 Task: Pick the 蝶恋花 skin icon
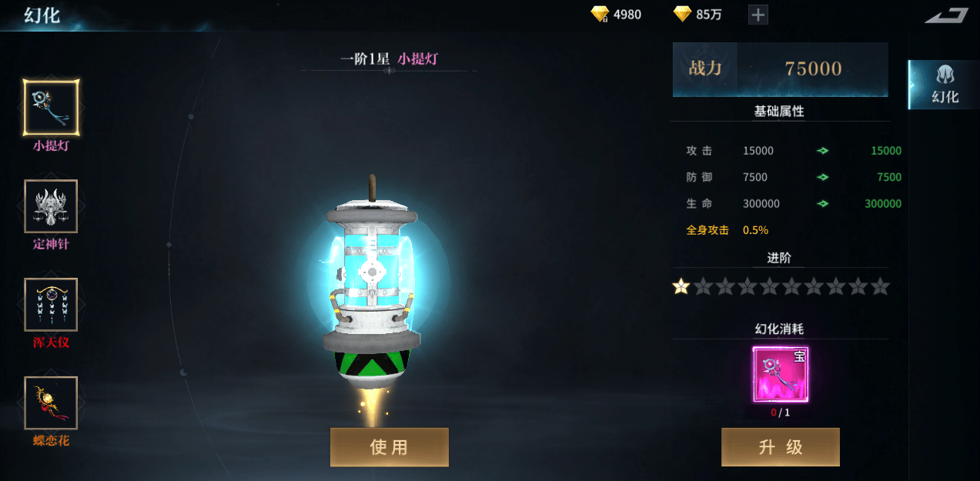[51, 403]
